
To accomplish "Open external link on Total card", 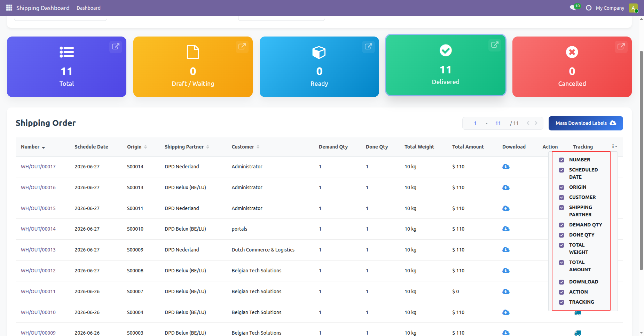I will coord(116,46).
